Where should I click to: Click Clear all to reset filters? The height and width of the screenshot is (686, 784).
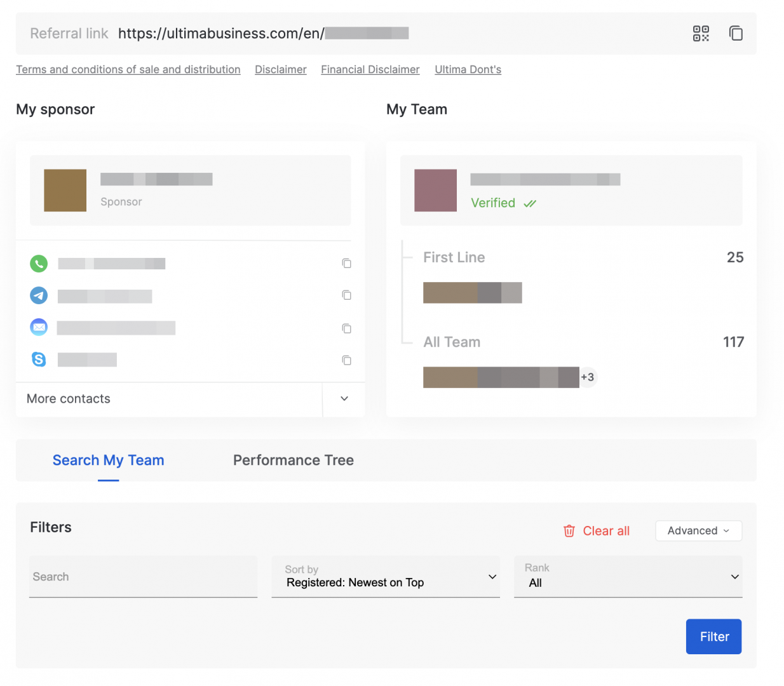pos(597,531)
